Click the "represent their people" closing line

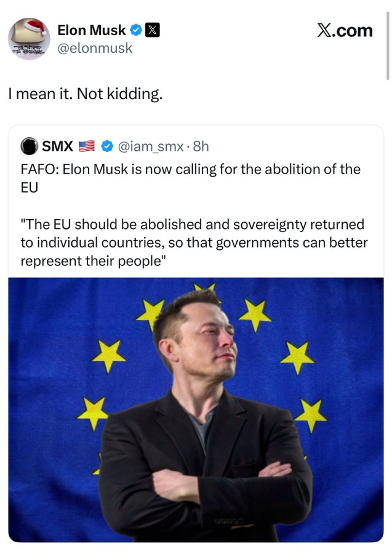pos(94,260)
